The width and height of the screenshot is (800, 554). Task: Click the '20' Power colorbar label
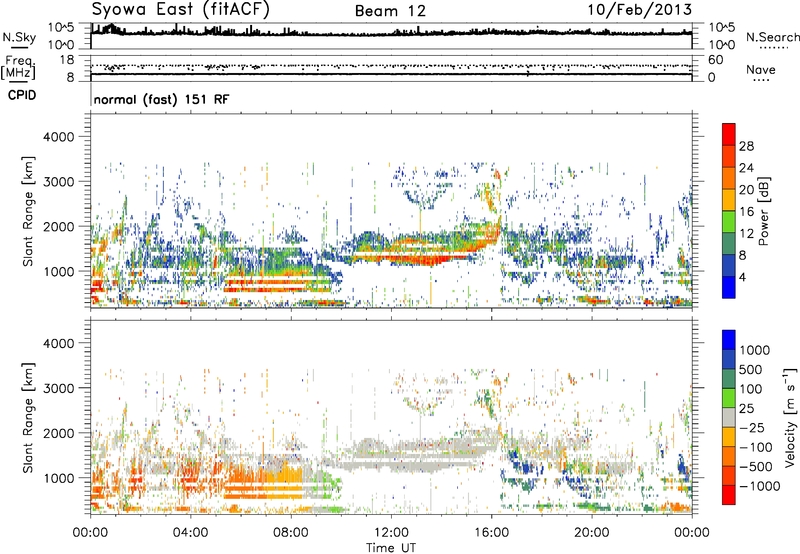pyautogui.click(x=746, y=190)
